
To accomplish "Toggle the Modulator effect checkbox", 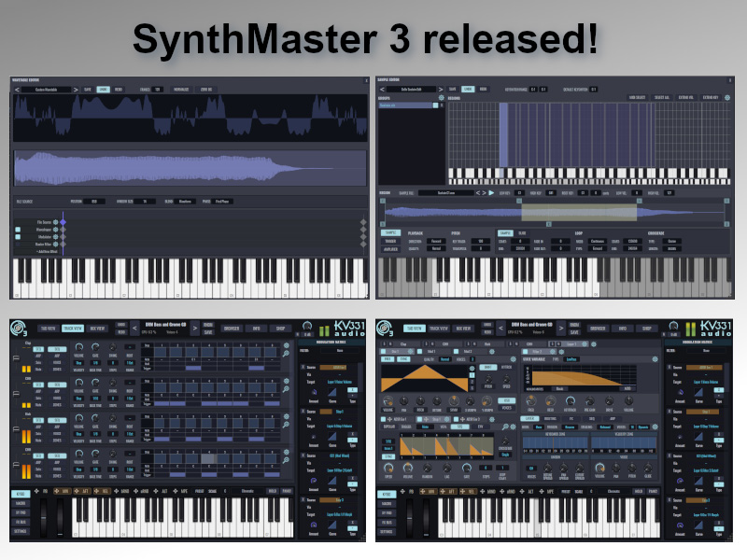I will pos(18,237).
